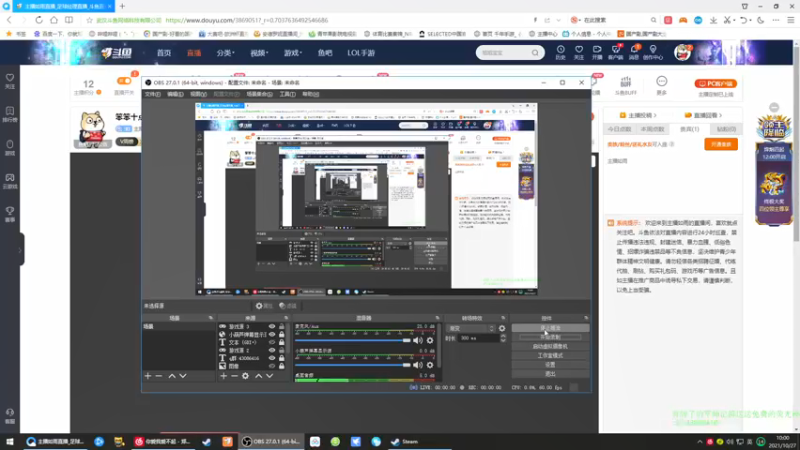Toggle visibility of browser source second row
Viewport: 800px width, 450px height.
click(x=272, y=335)
